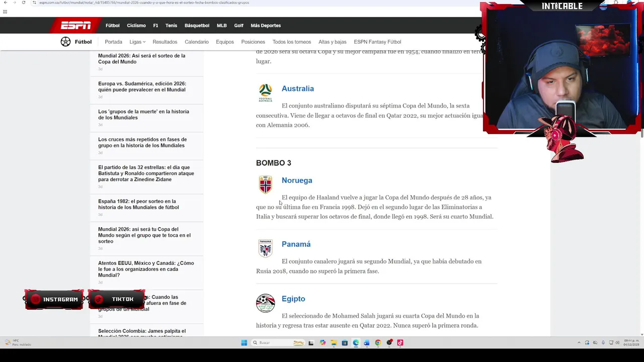Open the Más Deportes menu
The image size is (644, 362).
point(266,26)
